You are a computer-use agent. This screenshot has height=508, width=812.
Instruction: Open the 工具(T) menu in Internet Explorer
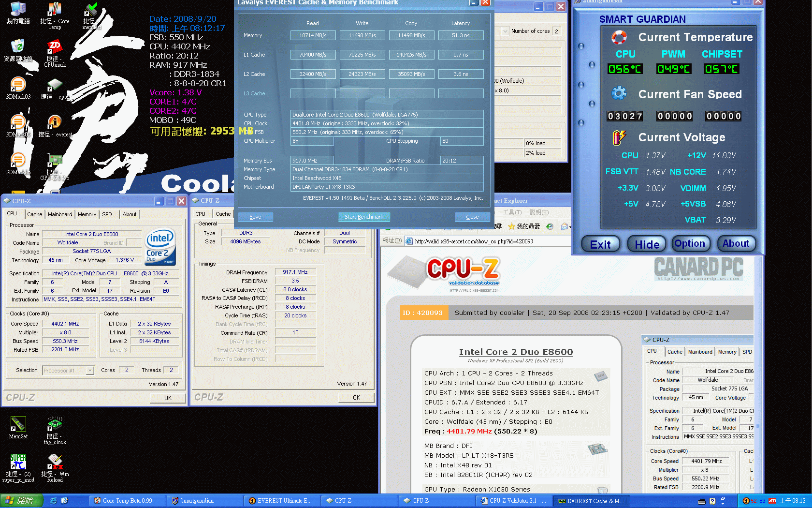click(x=512, y=212)
